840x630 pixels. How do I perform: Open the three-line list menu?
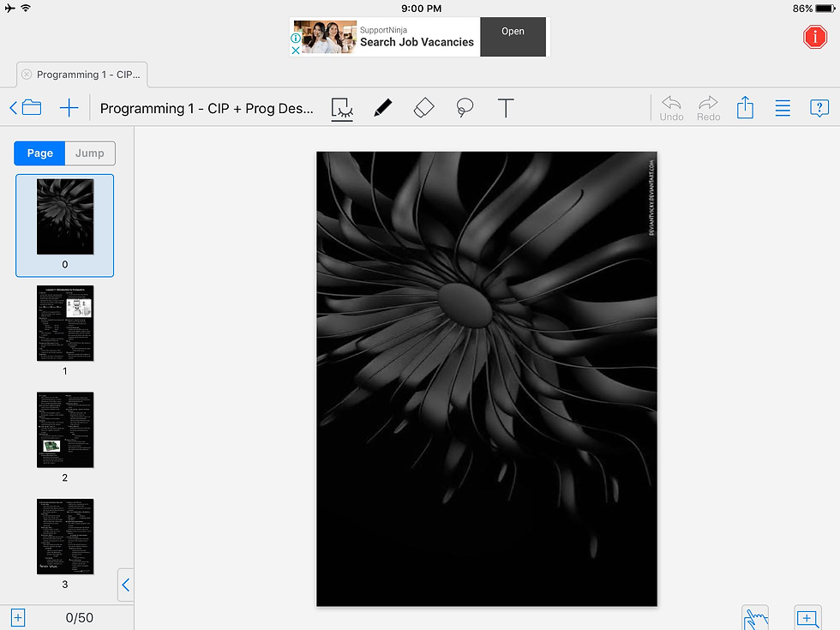click(783, 108)
